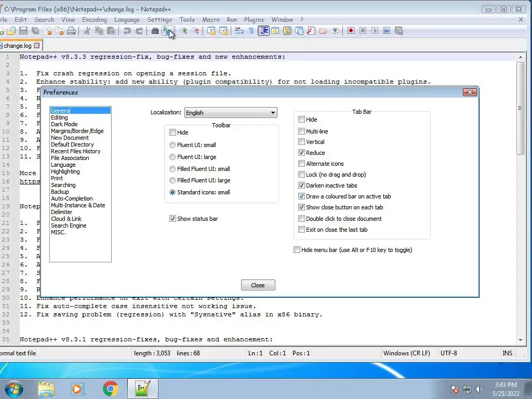532x399 pixels.
Task: Check the Toolbar Hide checkbox
Action: pyautogui.click(x=172, y=132)
